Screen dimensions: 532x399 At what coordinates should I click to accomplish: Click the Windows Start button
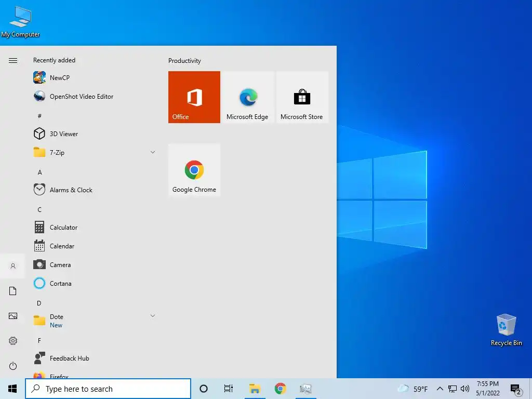pos(12,389)
